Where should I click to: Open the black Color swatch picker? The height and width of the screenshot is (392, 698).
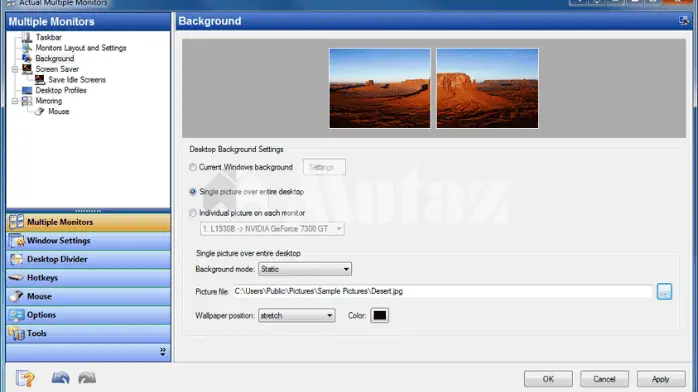tap(380, 315)
